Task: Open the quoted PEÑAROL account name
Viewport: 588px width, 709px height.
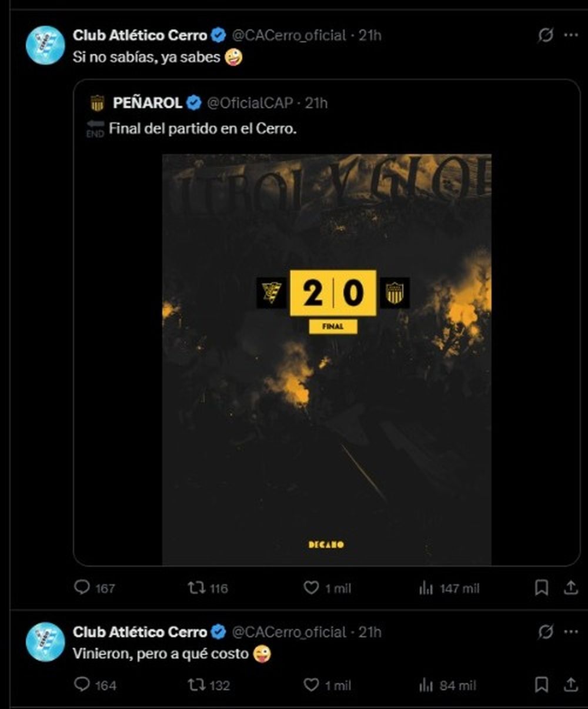Action: click(x=147, y=103)
